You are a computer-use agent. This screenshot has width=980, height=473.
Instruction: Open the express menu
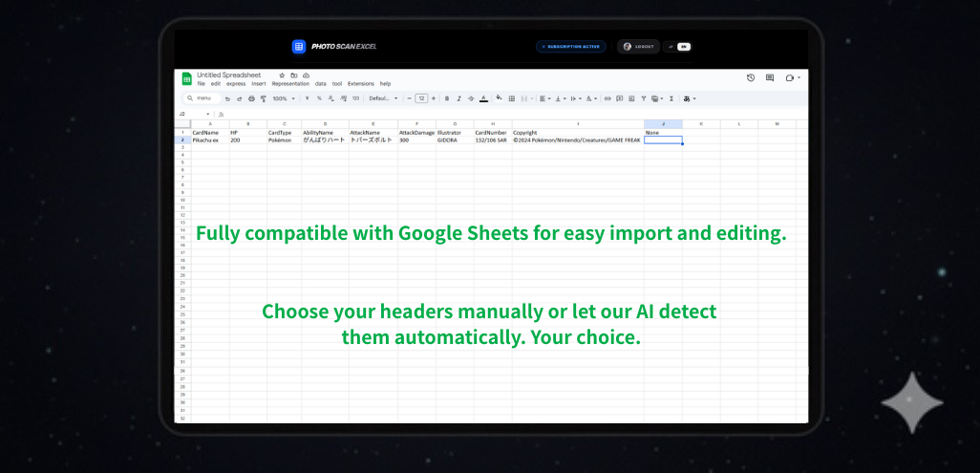[236, 84]
